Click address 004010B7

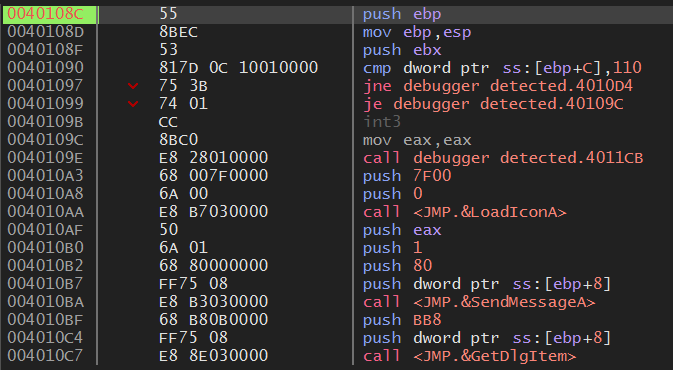[x=45, y=284]
